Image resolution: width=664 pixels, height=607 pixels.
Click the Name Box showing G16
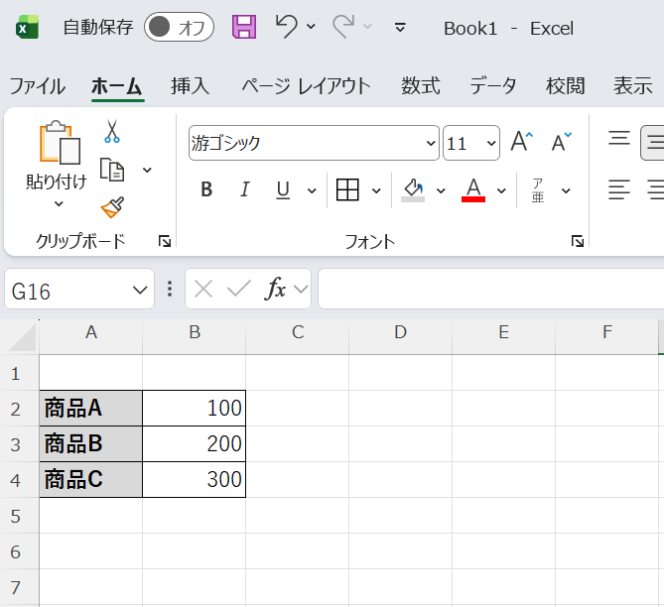(79, 289)
